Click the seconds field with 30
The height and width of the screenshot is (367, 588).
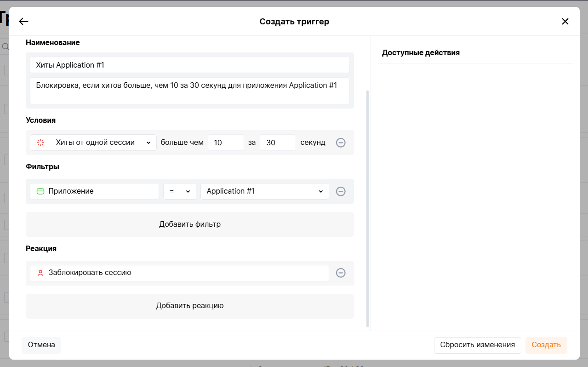pyautogui.click(x=278, y=143)
